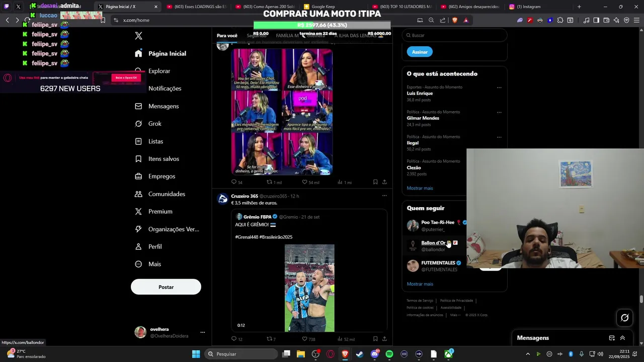The image size is (644, 362).
Task: Share the podcast image post
Action: click(x=384, y=182)
